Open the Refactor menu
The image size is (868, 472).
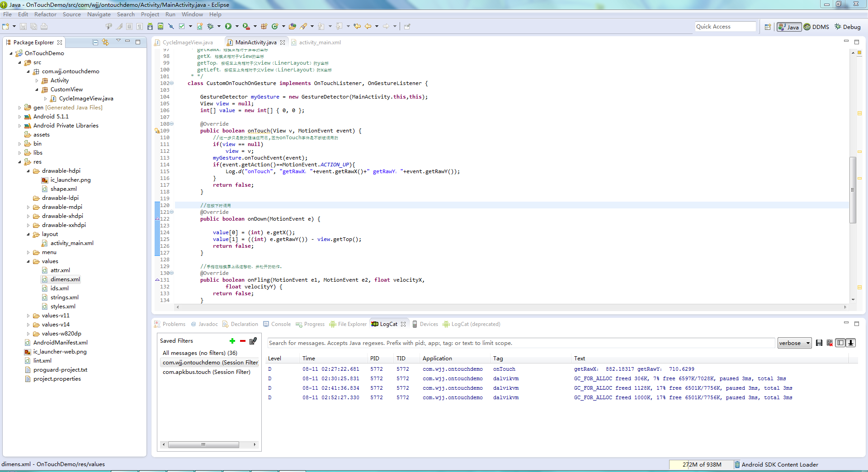45,14
